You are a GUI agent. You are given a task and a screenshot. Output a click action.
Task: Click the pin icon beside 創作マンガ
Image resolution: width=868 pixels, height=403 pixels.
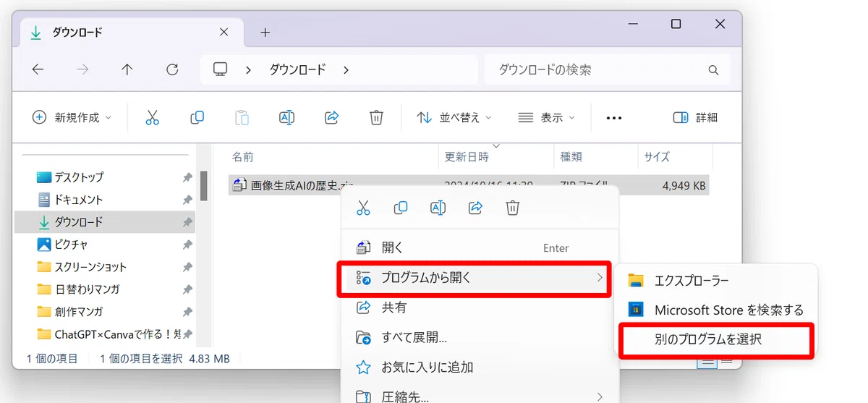coord(187,312)
